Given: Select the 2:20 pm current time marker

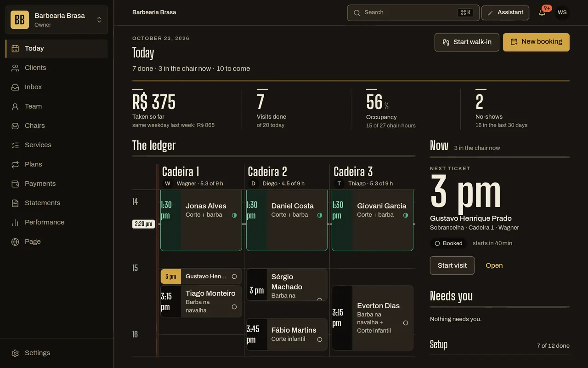Looking at the screenshot, I should 144,224.
